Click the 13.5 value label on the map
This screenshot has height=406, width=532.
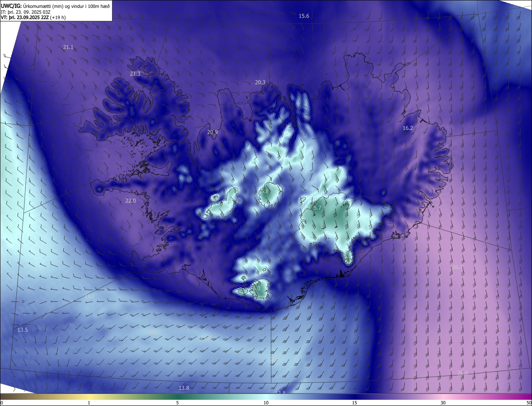22,330
